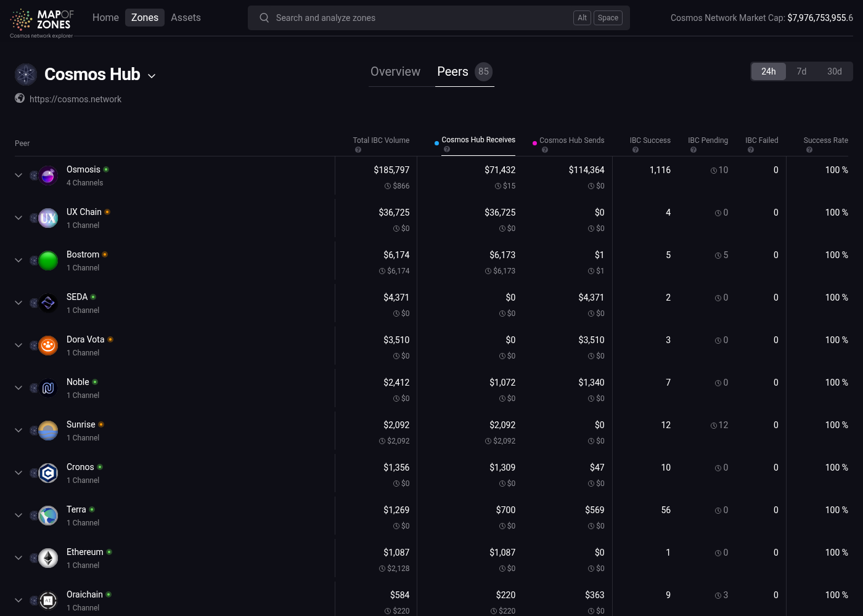Image resolution: width=863 pixels, height=616 pixels.
Task: Click the Cronos zone logo
Action: pyautogui.click(x=48, y=473)
